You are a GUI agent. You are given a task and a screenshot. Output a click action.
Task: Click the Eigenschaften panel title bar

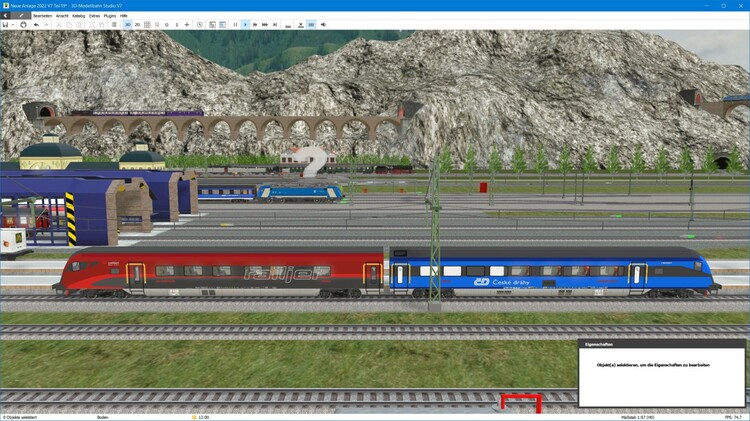662,344
